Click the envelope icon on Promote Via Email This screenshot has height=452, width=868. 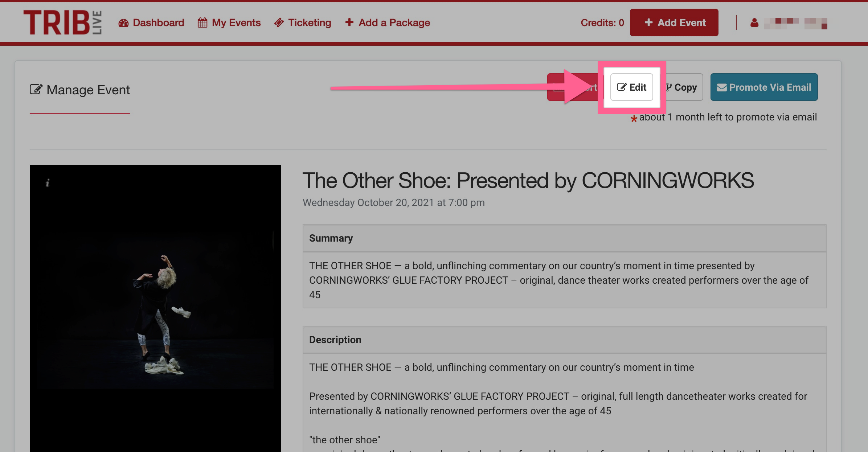point(722,87)
